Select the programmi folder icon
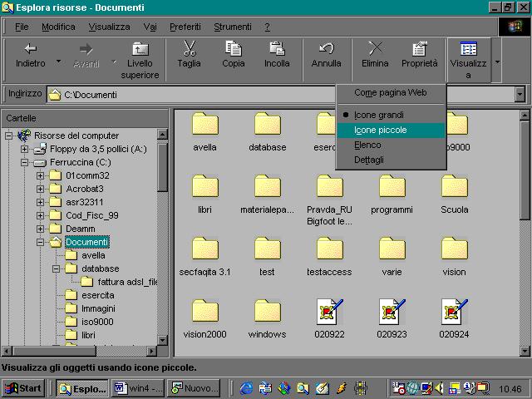Screen dimensions: 532x399 [x=392, y=186]
